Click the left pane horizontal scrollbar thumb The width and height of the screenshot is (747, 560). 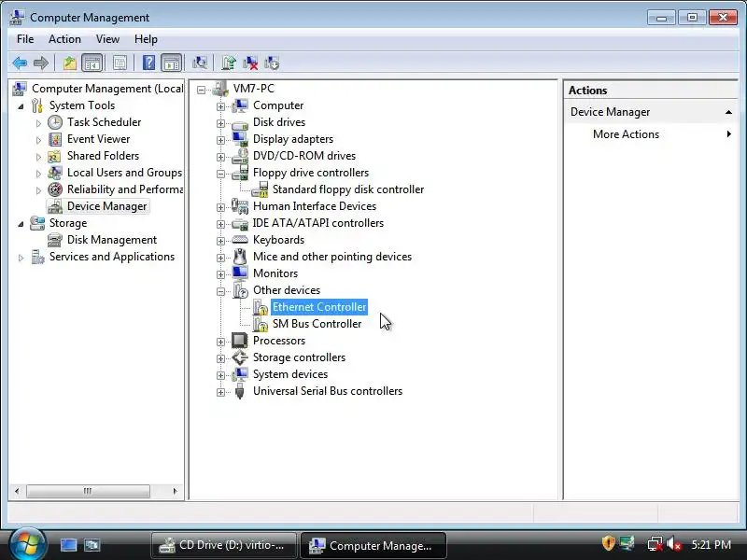coord(88,491)
